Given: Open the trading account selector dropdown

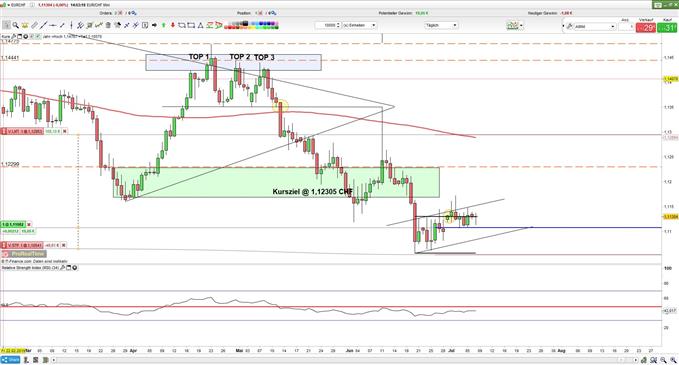Looking at the screenshot, I should [x=591, y=26].
